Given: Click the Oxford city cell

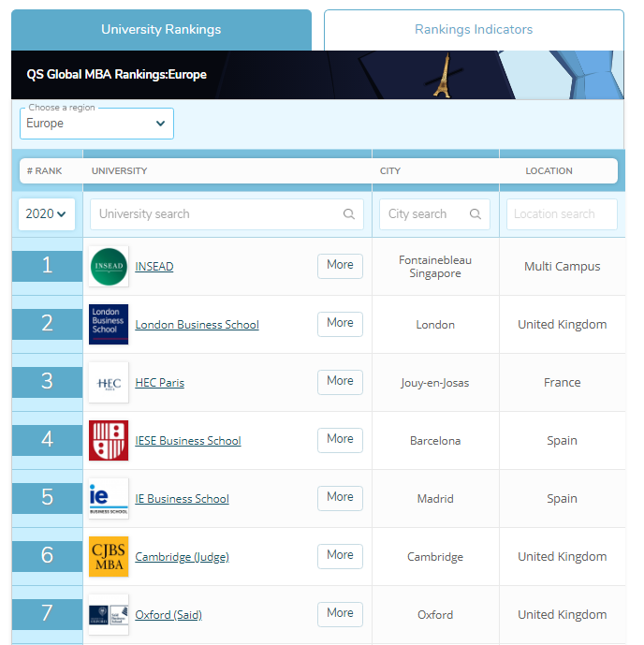Looking at the screenshot, I should [435, 614].
